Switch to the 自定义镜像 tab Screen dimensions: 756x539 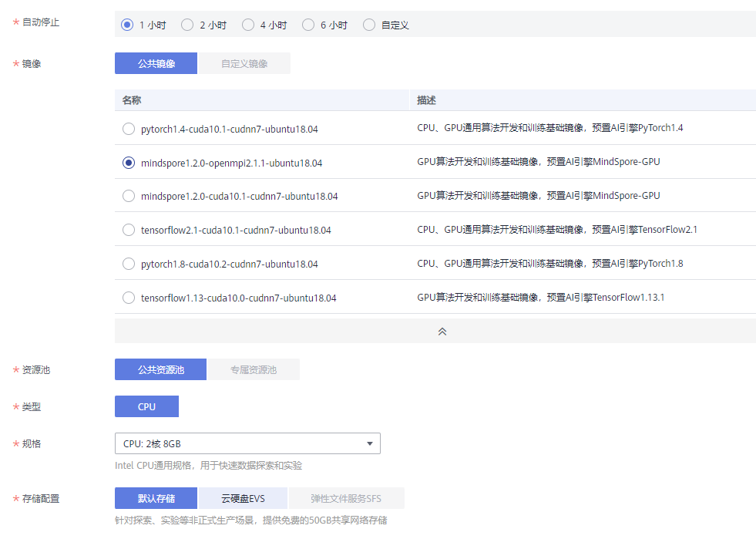244,63
